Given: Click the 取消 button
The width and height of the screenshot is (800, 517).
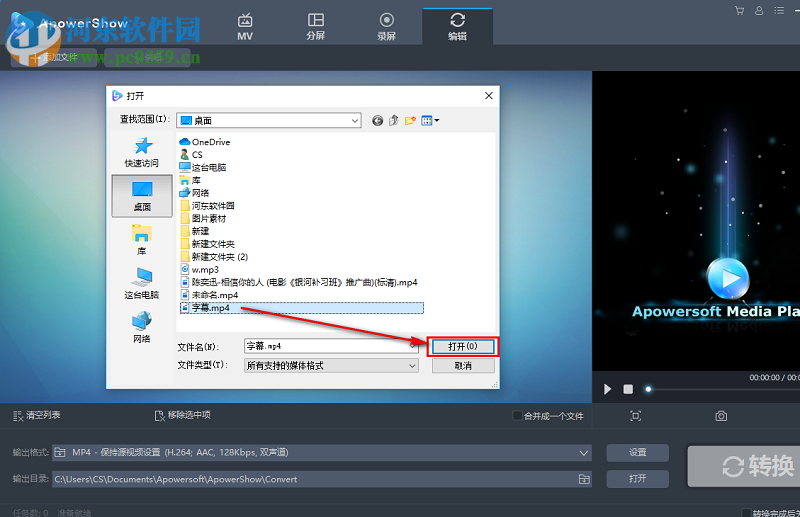Looking at the screenshot, I should click(463, 366).
